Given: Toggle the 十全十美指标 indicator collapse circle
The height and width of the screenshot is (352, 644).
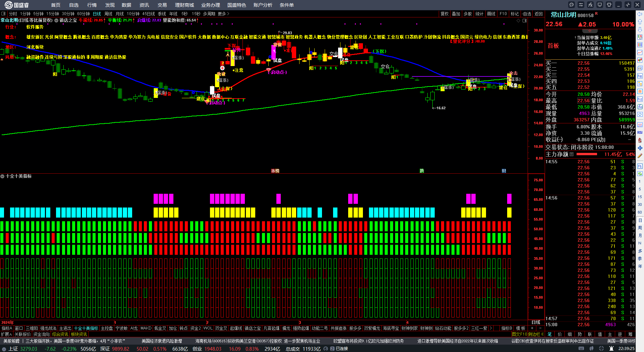Looking at the screenshot, I should click(x=2, y=176).
